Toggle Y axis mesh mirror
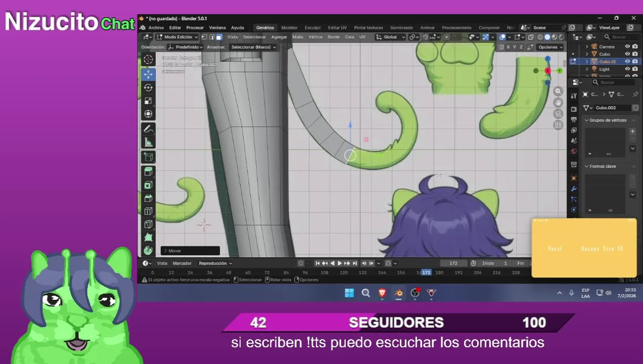This screenshot has height=364, width=643. coord(515,47)
